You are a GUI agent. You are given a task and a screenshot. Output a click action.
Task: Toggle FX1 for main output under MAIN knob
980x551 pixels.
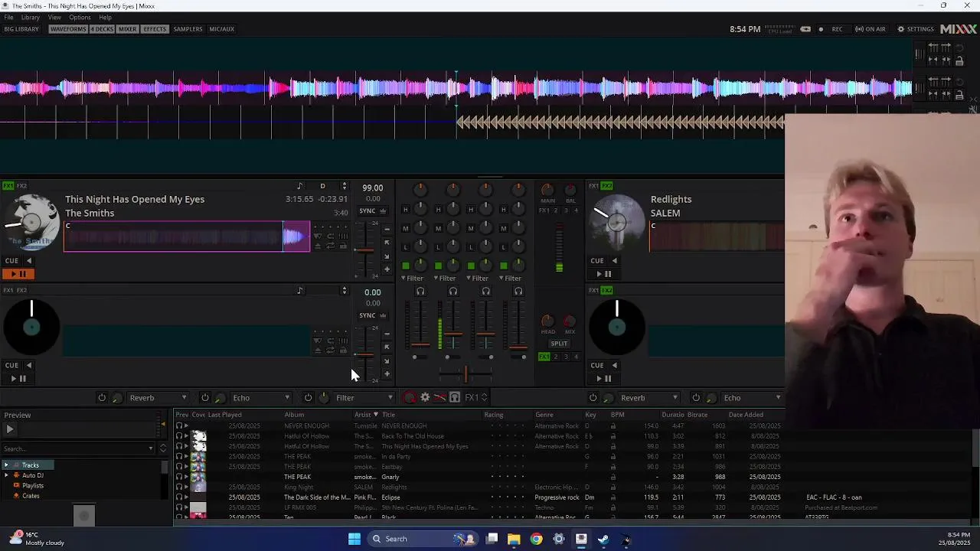pyautogui.click(x=544, y=210)
